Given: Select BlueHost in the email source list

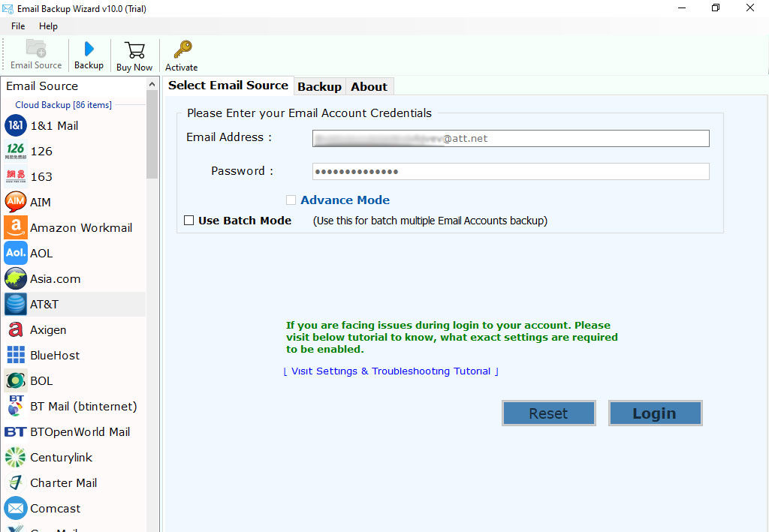Looking at the screenshot, I should click(x=54, y=355).
